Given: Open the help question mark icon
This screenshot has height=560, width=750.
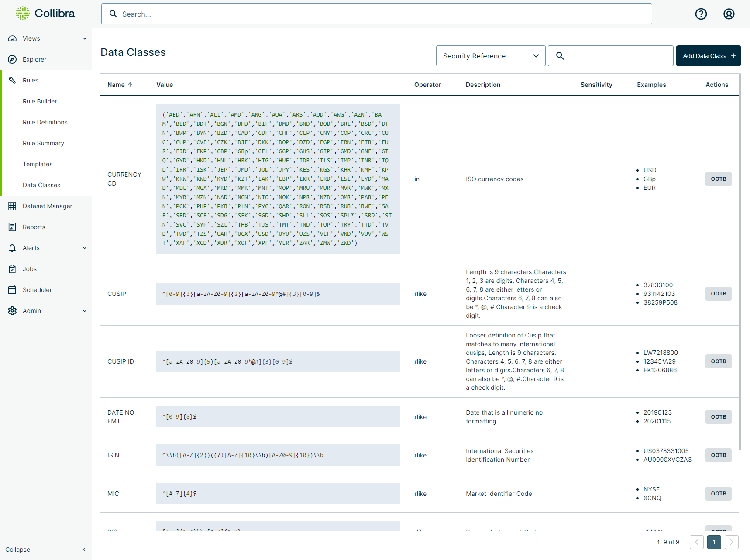Looking at the screenshot, I should (x=701, y=14).
